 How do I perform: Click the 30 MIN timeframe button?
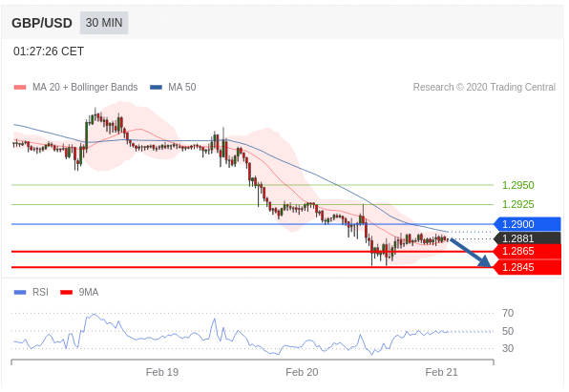click(104, 23)
